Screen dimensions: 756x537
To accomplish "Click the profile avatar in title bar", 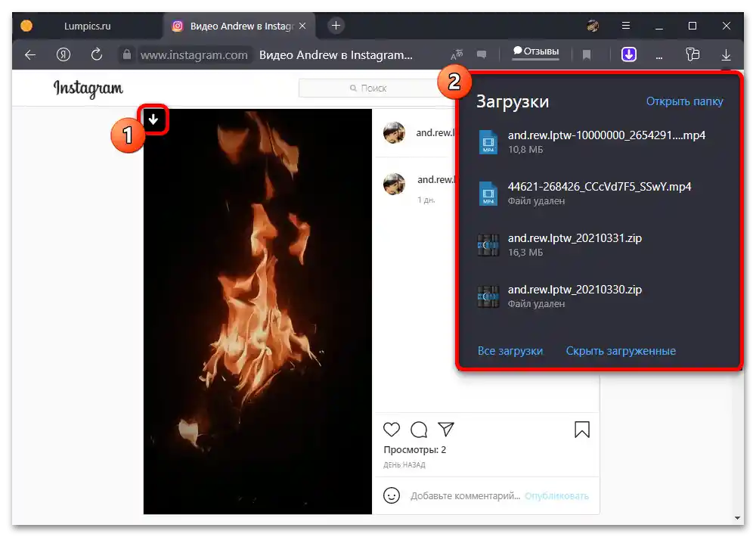I will click(593, 26).
